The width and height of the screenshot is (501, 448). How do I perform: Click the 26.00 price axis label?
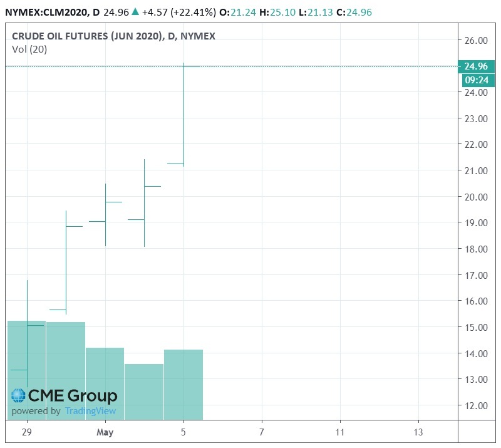coord(475,41)
